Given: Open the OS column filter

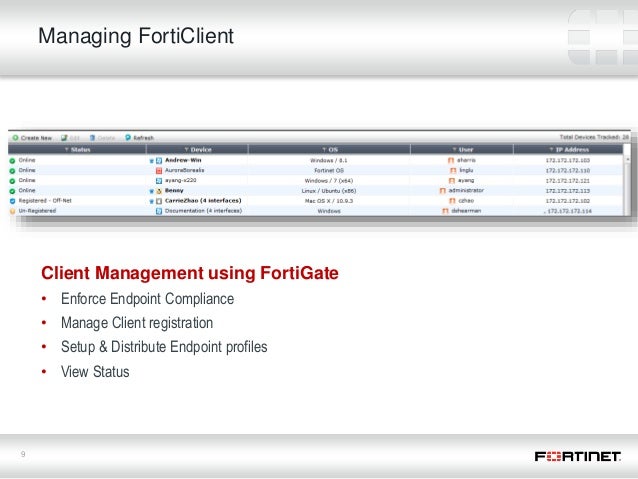Looking at the screenshot, I should (325, 150).
